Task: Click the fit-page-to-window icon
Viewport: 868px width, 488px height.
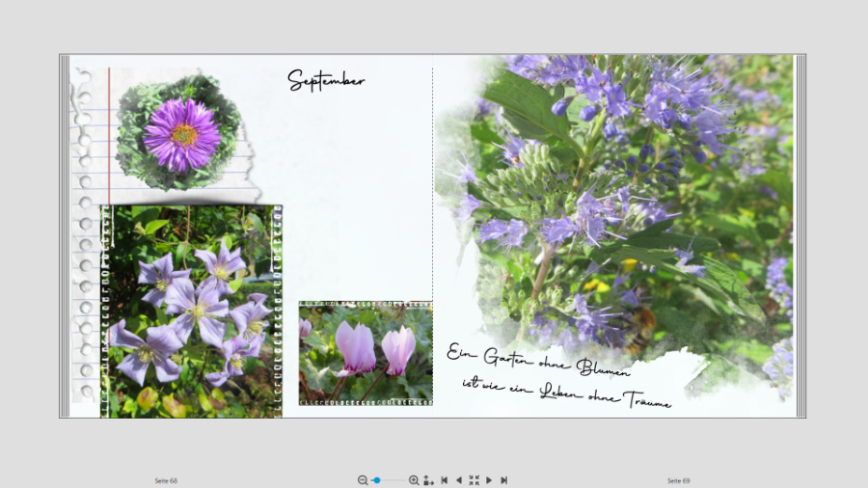Action: click(428, 480)
